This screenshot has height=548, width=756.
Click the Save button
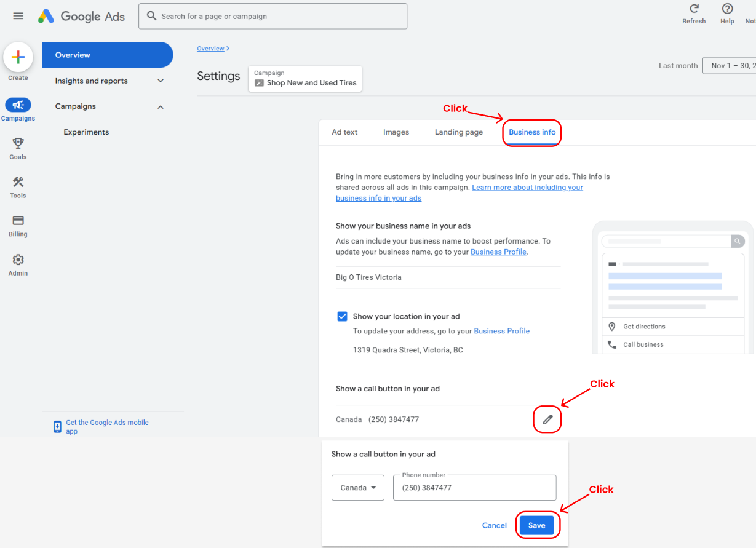pyautogui.click(x=536, y=525)
